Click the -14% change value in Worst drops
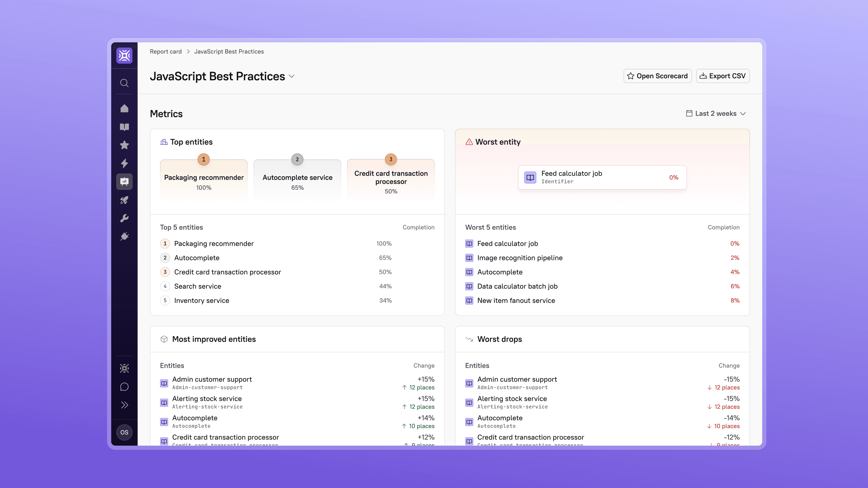 pos(732,418)
